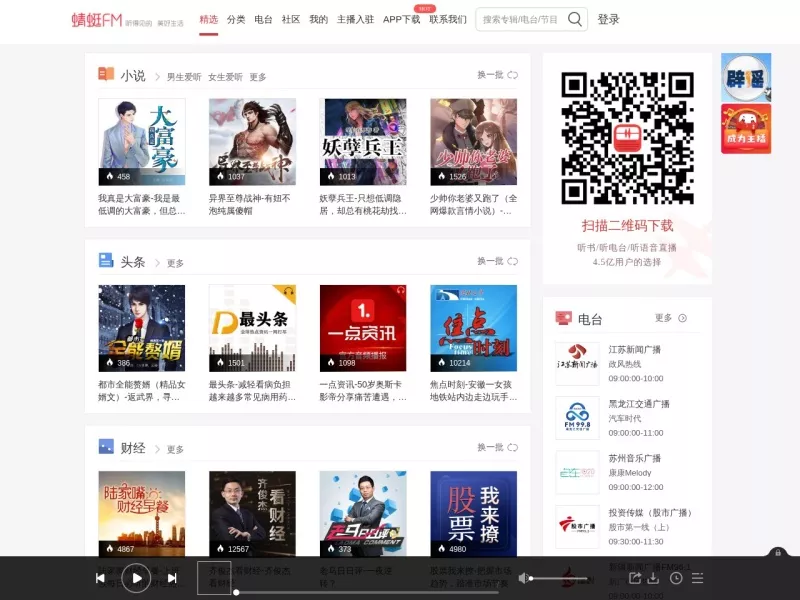Screen dimensions: 800x600
Task: Open 更多 in the 小说 section
Action: pos(258,77)
